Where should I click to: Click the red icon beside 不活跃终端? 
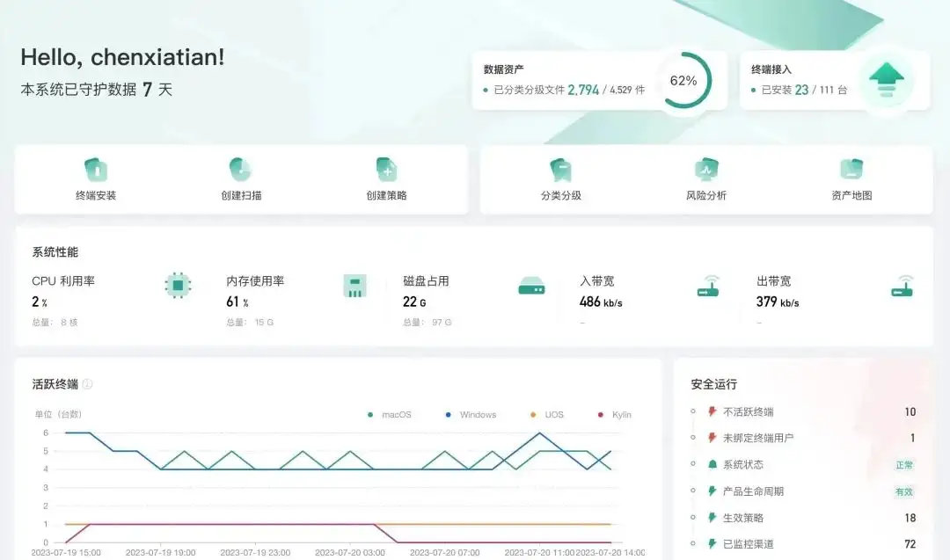(712, 411)
